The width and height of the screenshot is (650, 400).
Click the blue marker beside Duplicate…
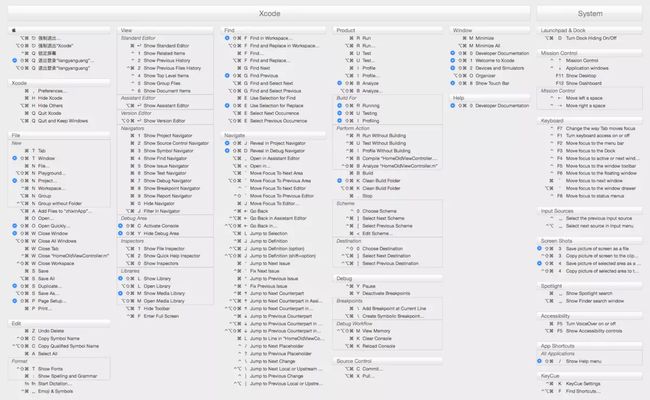pyautogui.click(x=15, y=286)
